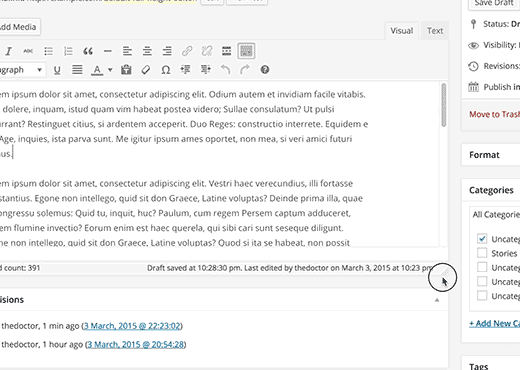520x370 pixels.
Task: Align text right
Action: [167, 51]
